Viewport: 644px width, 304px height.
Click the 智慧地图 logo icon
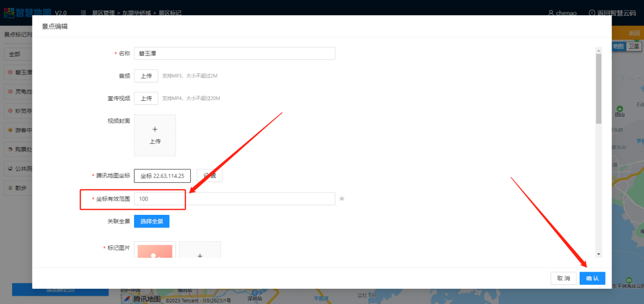click(10, 13)
